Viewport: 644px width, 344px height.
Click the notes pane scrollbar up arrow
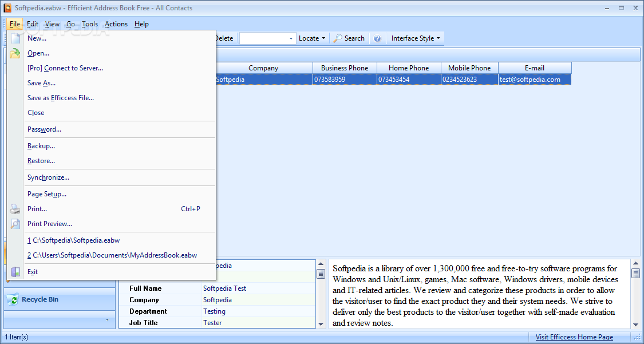point(636,263)
